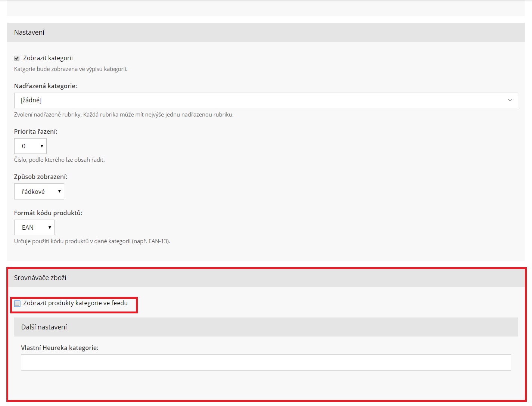Click the hint text about "nadřazené rubriky"

[x=124, y=115]
